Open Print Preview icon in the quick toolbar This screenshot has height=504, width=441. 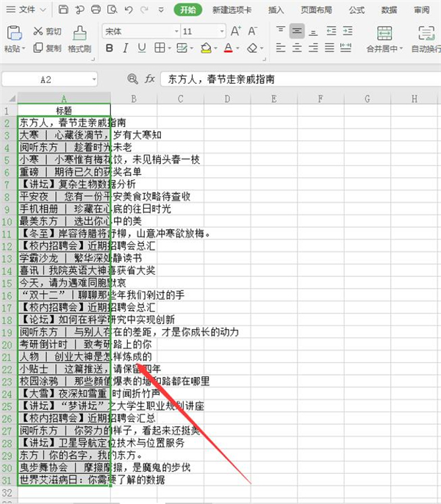[x=112, y=10]
